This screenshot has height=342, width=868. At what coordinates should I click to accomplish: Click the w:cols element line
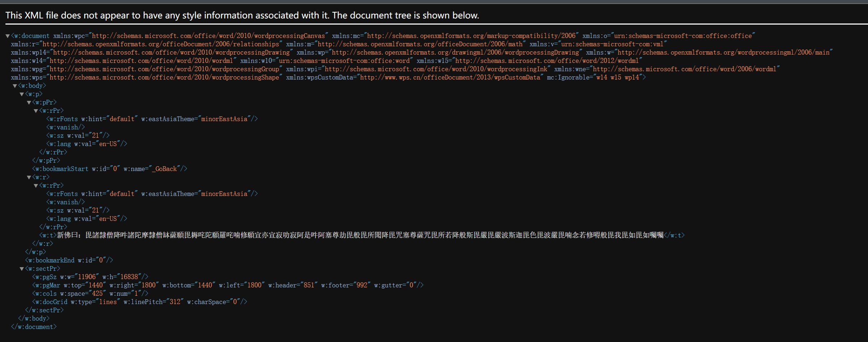[x=90, y=294]
